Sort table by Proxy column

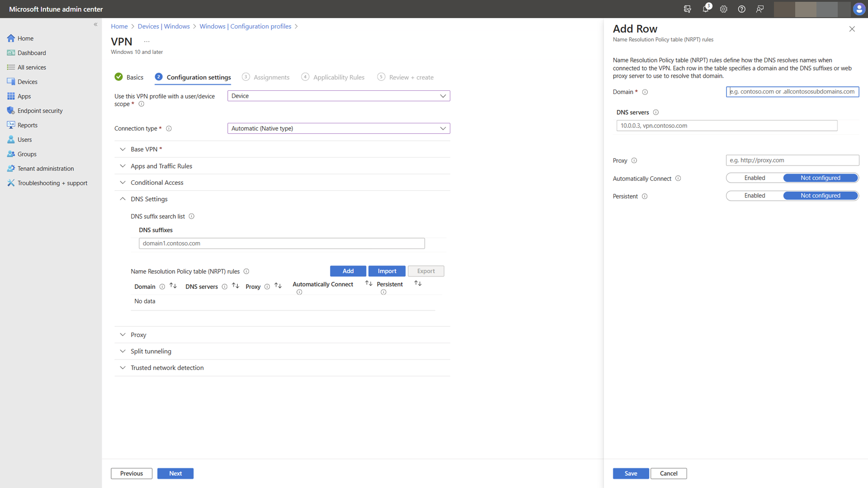pyautogui.click(x=278, y=286)
